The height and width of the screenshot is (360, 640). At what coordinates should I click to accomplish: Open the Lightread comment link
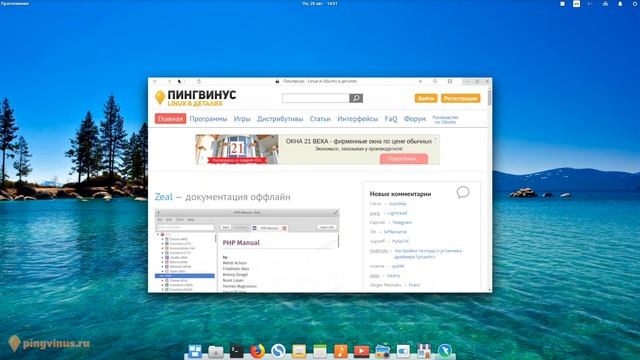(397, 213)
